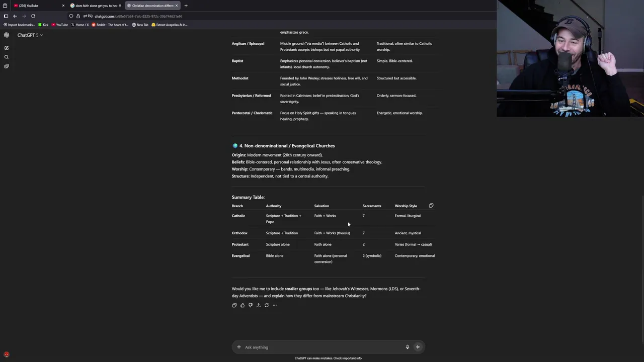Click the 'Orthodox' row label in summary

(x=239, y=233)
